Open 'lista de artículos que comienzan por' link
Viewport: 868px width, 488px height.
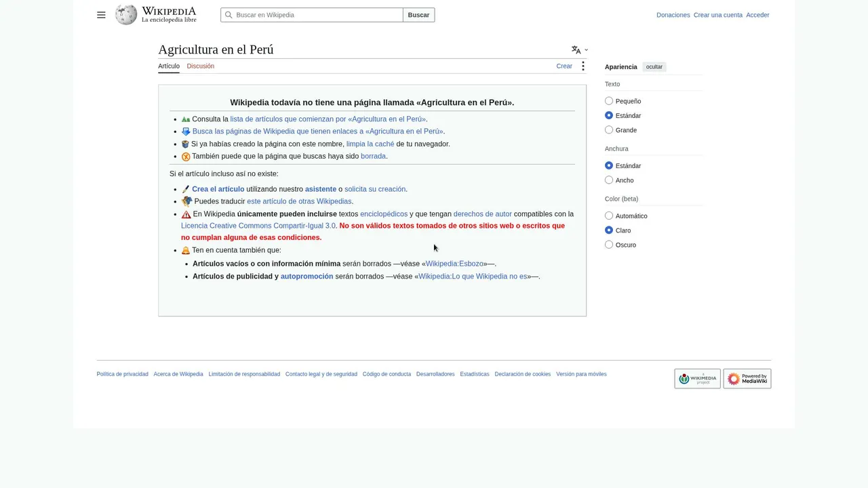(x=328, y=119)
